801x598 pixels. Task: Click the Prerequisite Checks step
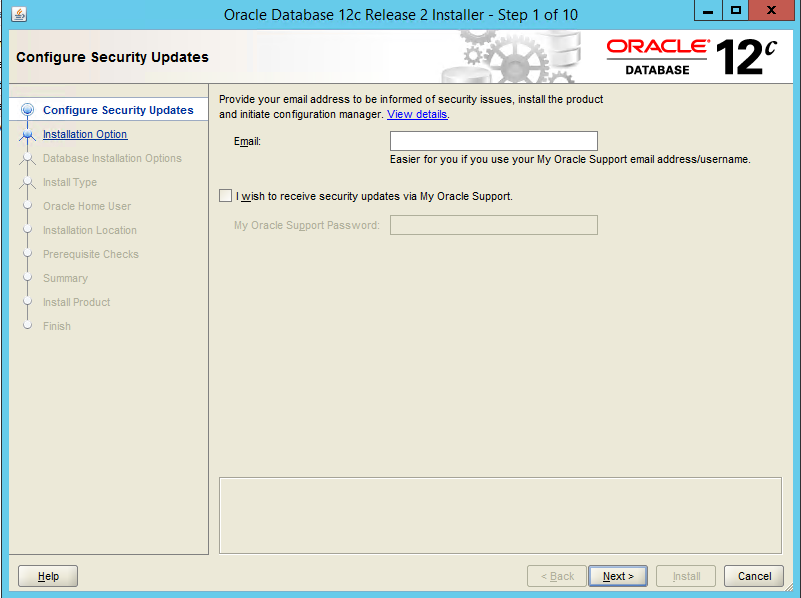pyautogui.click(x=90, y=254)
